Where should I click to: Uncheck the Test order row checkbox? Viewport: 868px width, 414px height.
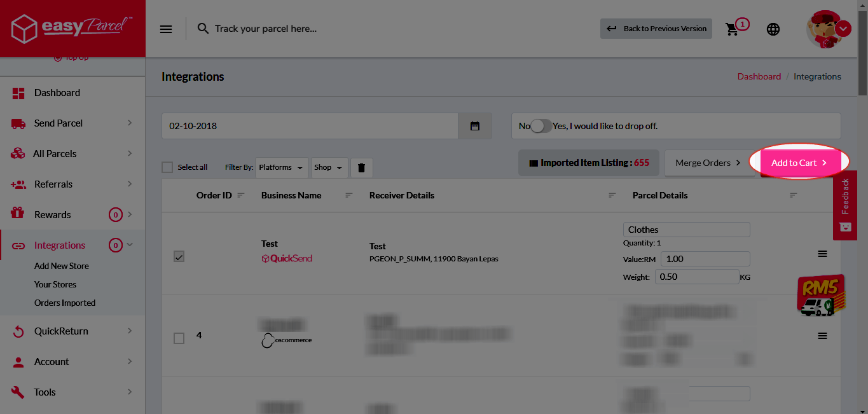(x=179, y=257)
